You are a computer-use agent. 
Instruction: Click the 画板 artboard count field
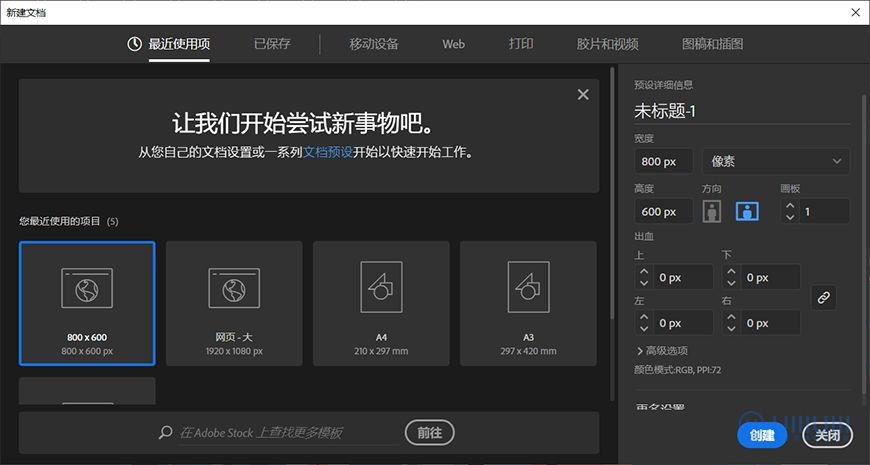click(824, 211)
